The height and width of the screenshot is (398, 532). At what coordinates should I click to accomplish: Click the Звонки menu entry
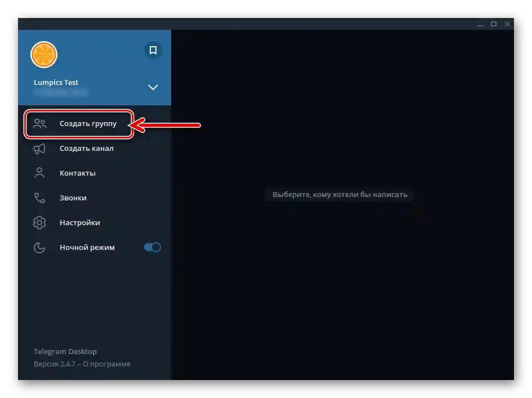click(x=72, y=198)
